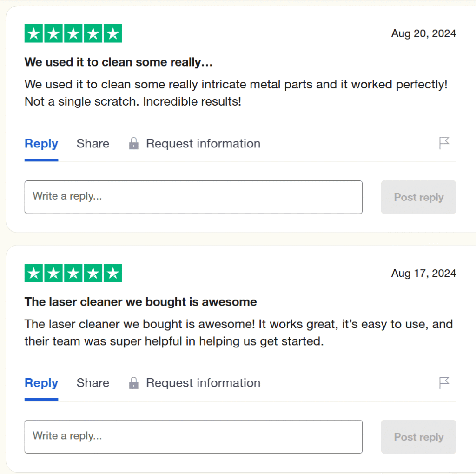
Task: Select the Reply tab on the Aug 20 review
Action: pos(41,144)
